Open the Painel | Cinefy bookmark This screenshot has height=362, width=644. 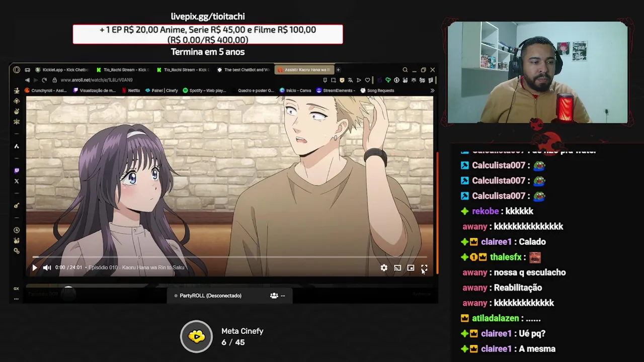pos(162,90)
